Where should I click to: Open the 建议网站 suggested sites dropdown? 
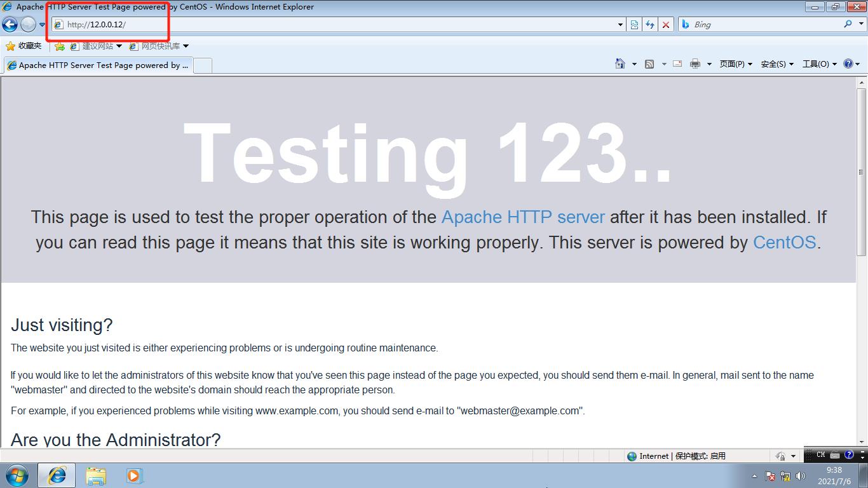click(95, 46)
